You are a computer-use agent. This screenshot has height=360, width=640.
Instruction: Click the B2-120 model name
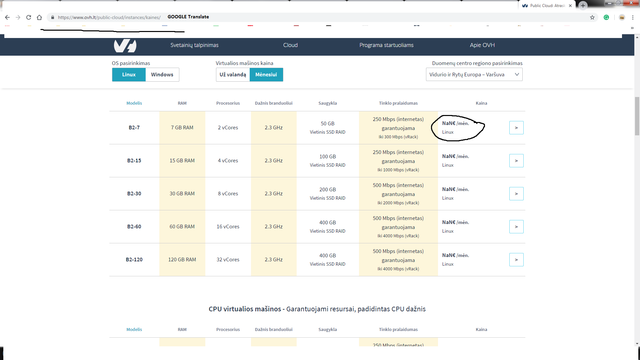134,260
